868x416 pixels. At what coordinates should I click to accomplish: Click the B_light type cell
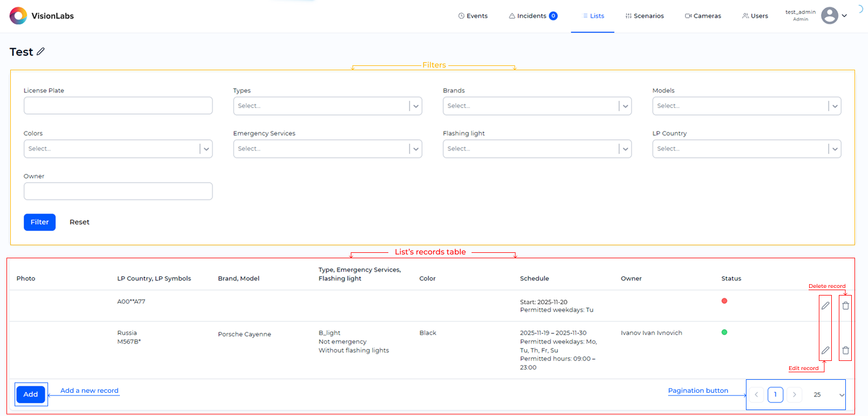tap(329, 333)
